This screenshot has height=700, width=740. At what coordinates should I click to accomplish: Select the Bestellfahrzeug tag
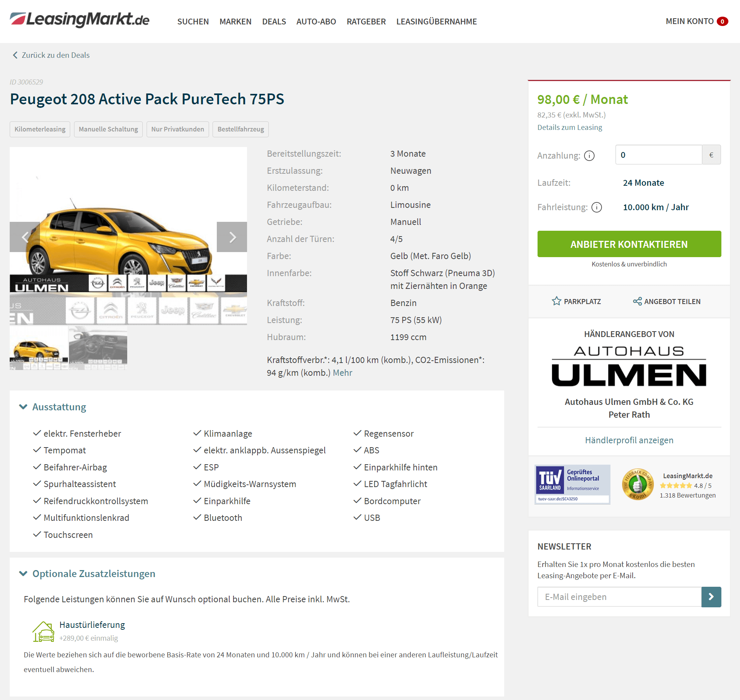click(240, 129)
